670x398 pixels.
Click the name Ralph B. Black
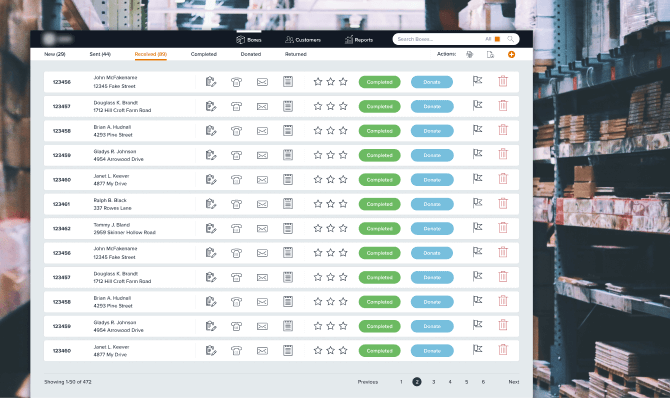click(x=110, y=200)
